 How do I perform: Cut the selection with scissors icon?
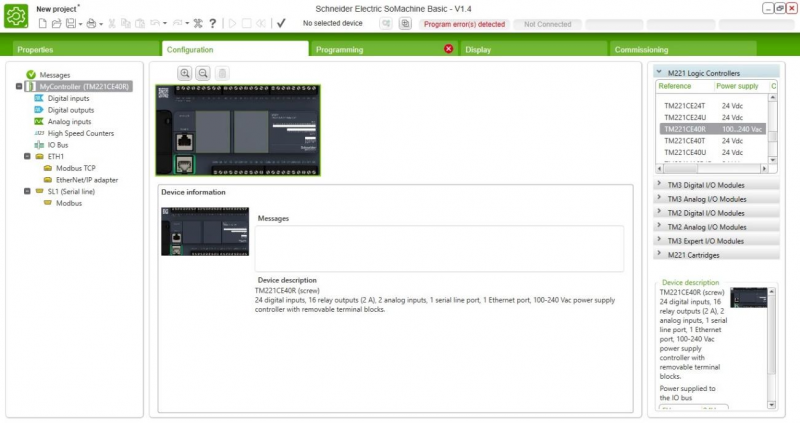tap(112, 23)
